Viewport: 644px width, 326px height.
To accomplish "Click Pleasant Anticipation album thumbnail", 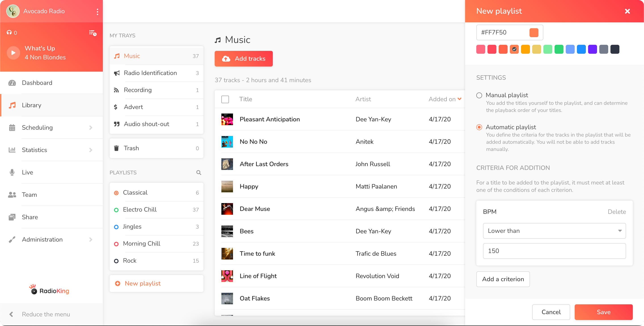I will (227, 119).
